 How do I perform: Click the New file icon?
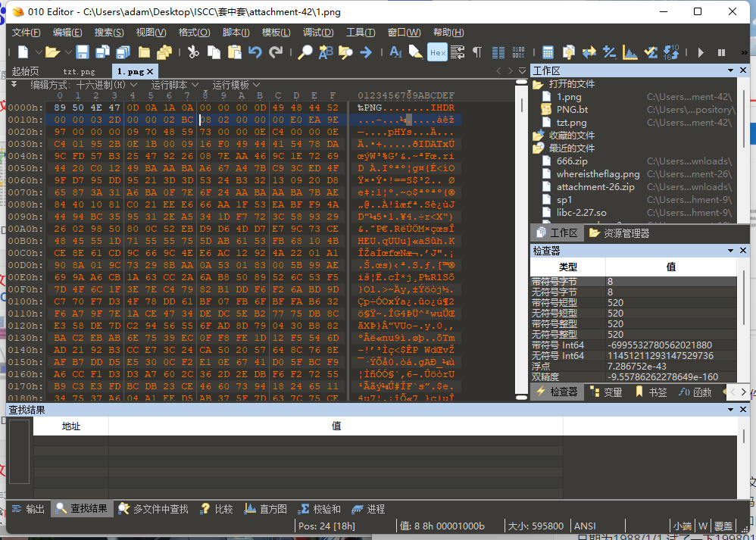(x=23, y=52)
